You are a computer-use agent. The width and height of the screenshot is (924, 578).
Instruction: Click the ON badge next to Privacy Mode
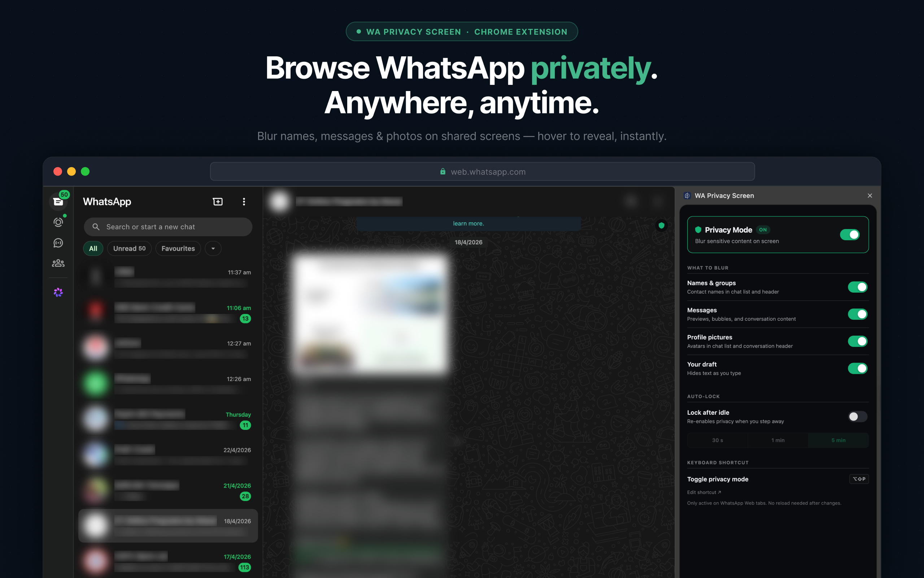pos(763,230)
